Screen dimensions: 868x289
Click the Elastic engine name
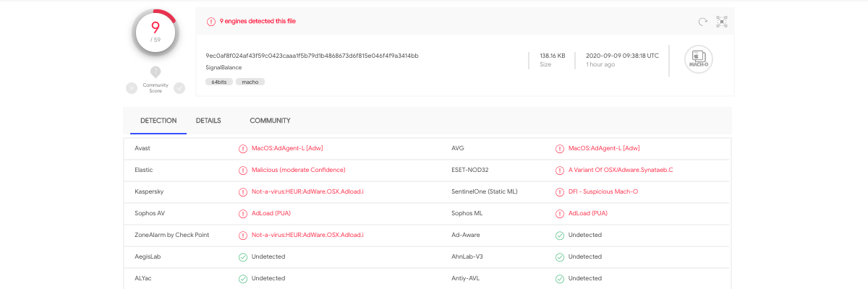click(144, 170)
